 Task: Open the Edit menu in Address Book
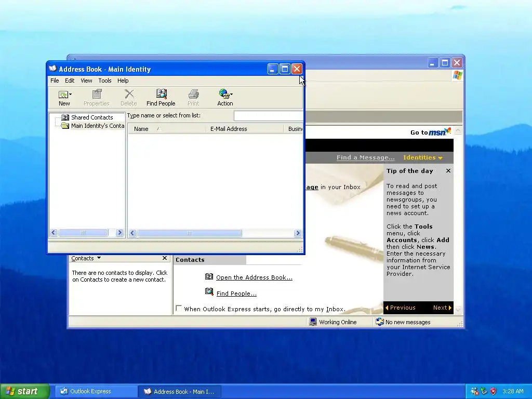point(70,81)
